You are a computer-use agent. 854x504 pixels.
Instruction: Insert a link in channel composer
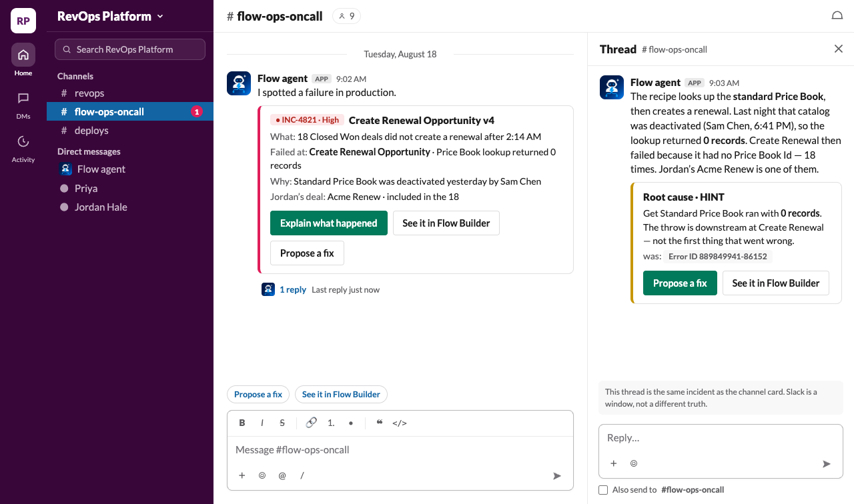311,423
